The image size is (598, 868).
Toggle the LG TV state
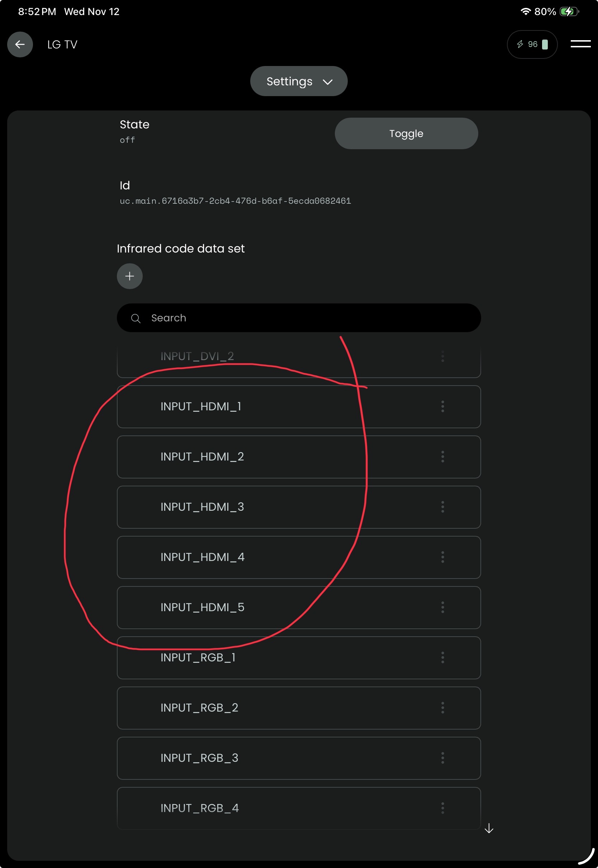tap(406, 134)
